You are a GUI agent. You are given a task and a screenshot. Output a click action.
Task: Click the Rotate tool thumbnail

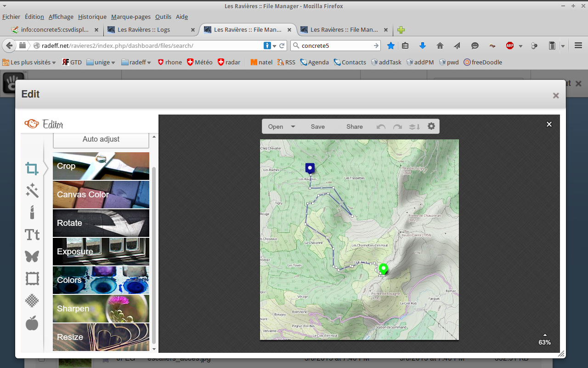[x=101, y=223]
